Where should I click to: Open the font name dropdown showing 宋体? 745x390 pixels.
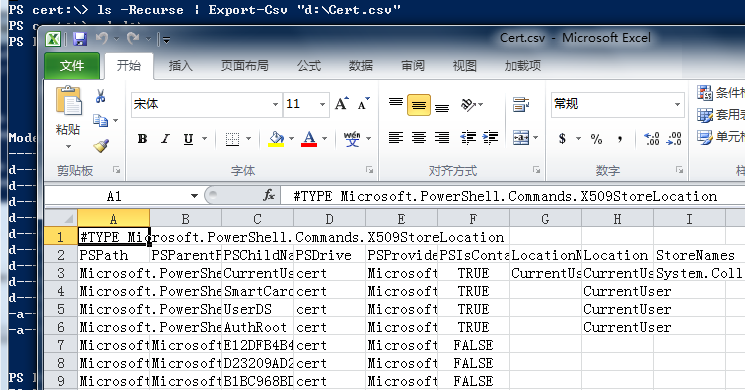275,104
